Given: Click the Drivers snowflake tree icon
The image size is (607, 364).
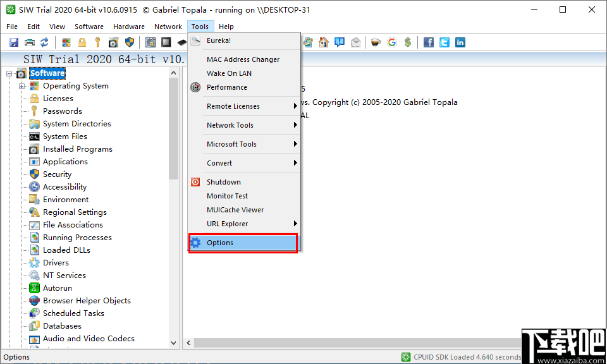Looking at the screenshot, I should point(34,263).
